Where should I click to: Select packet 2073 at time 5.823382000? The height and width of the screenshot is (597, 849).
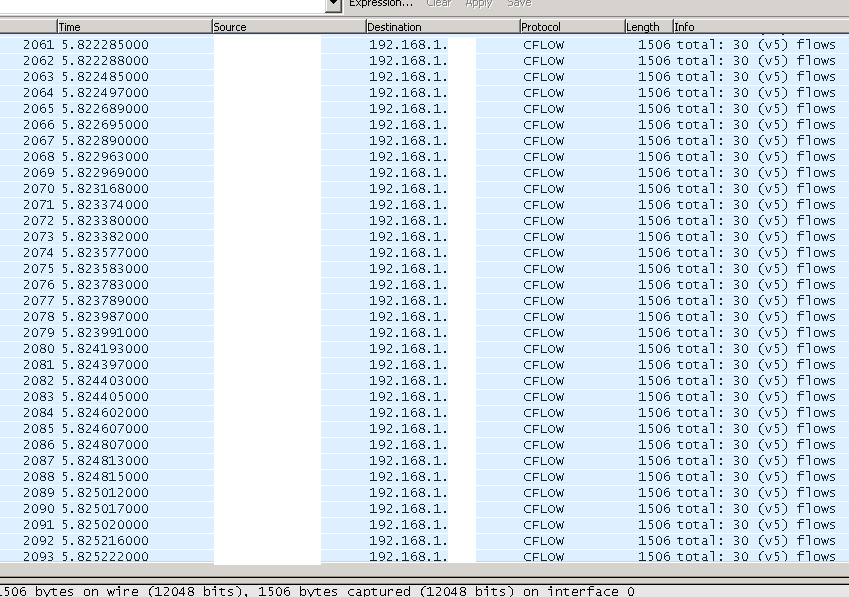pos(424,237)
